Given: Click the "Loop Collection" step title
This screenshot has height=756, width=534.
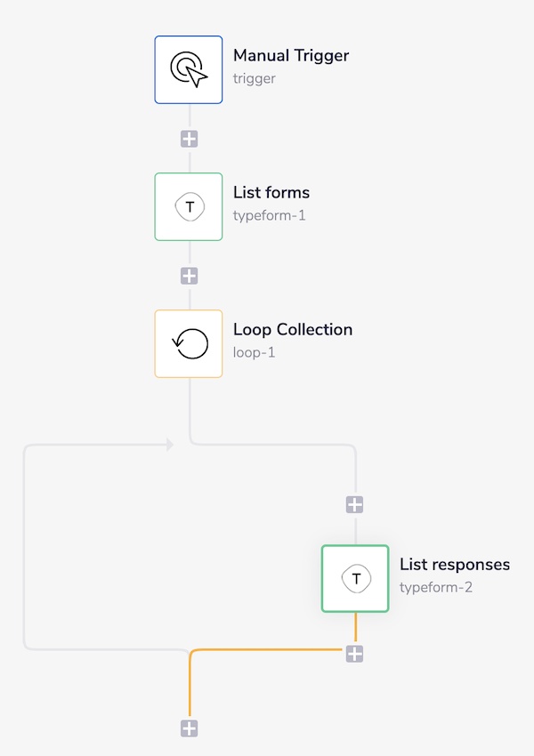Looking at the screenshot, I should click(293, 330).
